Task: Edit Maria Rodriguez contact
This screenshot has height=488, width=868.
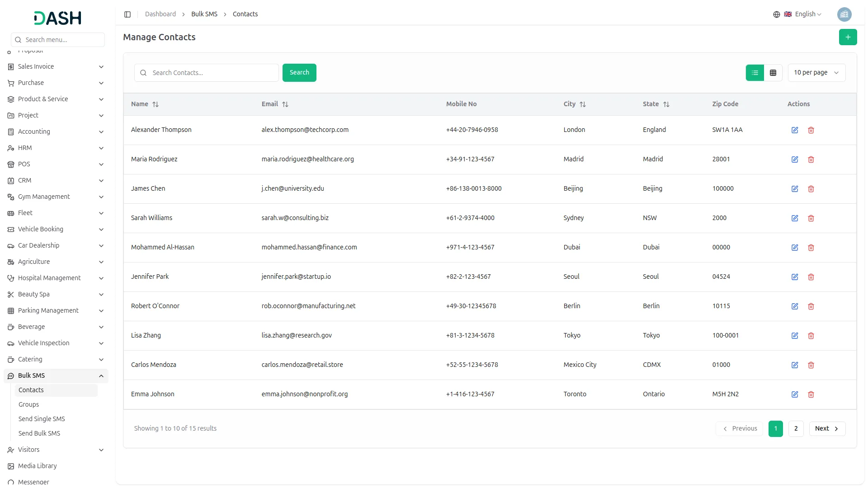Action: coord(795,160)
